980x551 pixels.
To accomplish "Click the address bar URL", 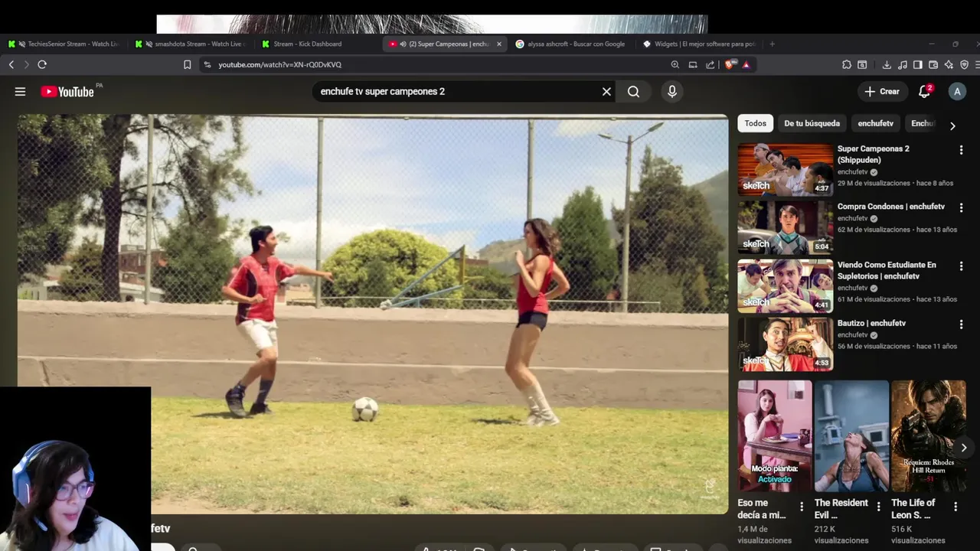I will [x=280, y=65].
